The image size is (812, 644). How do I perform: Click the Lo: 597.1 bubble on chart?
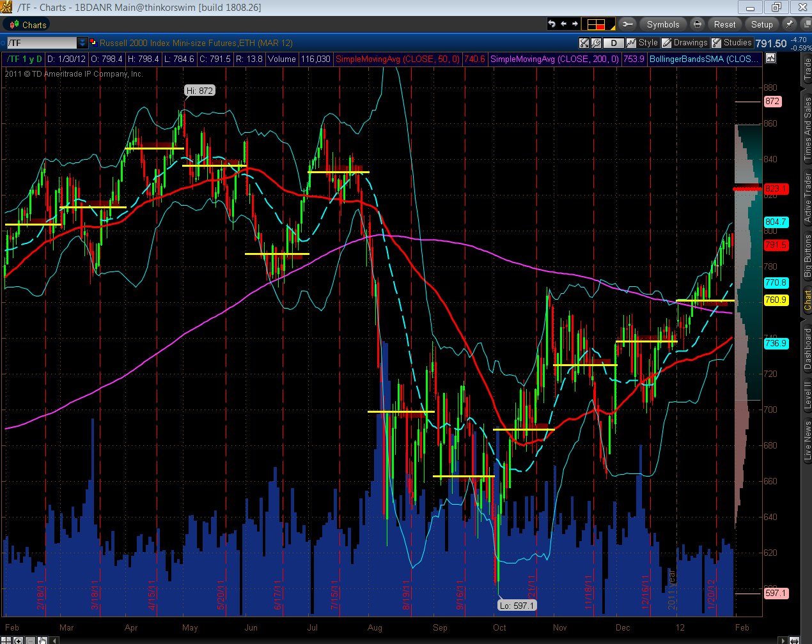point(517,606)
